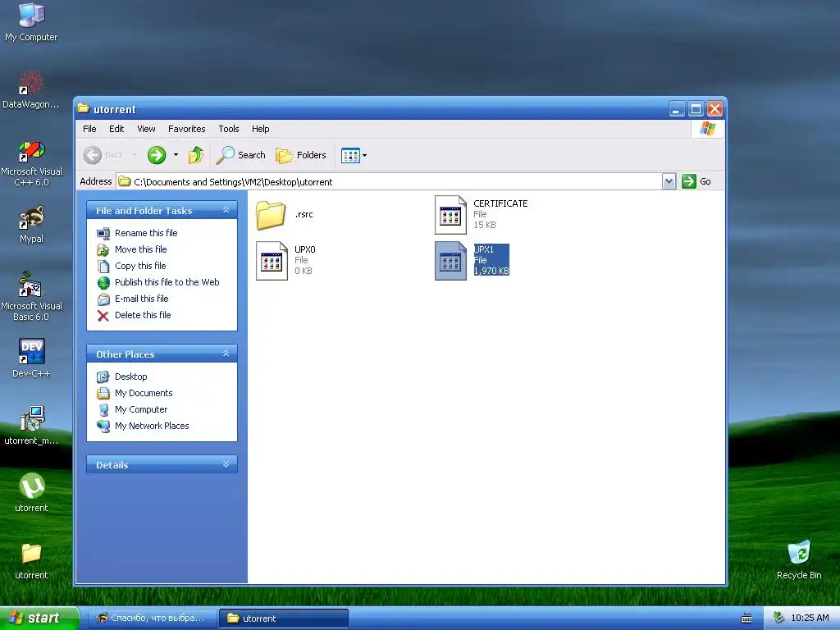Viewport: 840px width, 630px height.
Task: Select the UPX0 file icon
Action: click(272, 261)
